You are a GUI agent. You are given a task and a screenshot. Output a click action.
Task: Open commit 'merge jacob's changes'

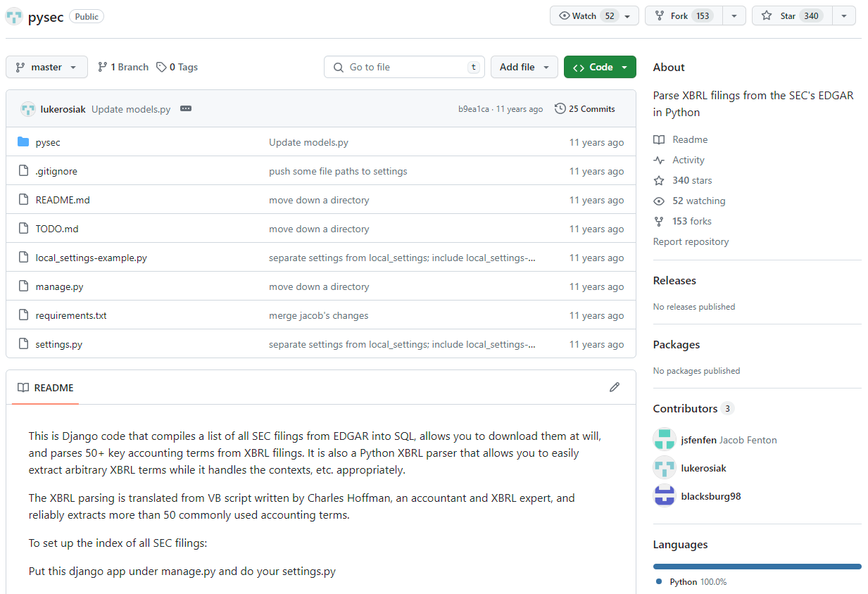pyautogui.click(x=319, y=315)
